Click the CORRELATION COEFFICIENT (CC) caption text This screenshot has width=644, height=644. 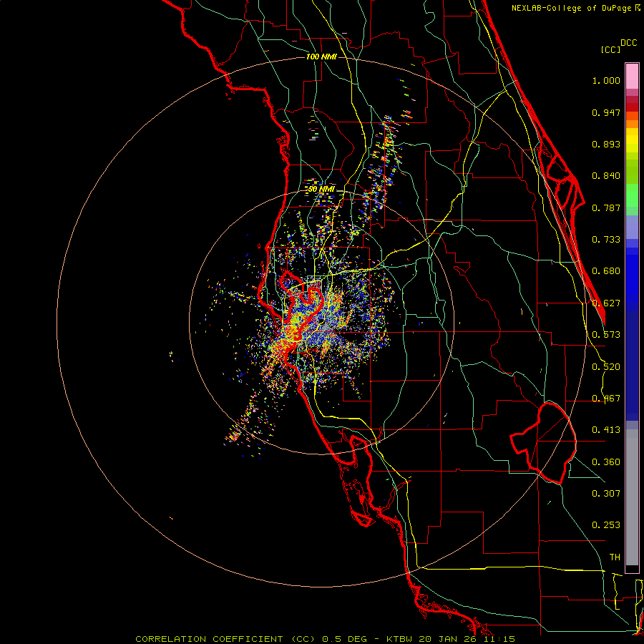(x=225, y=639)
